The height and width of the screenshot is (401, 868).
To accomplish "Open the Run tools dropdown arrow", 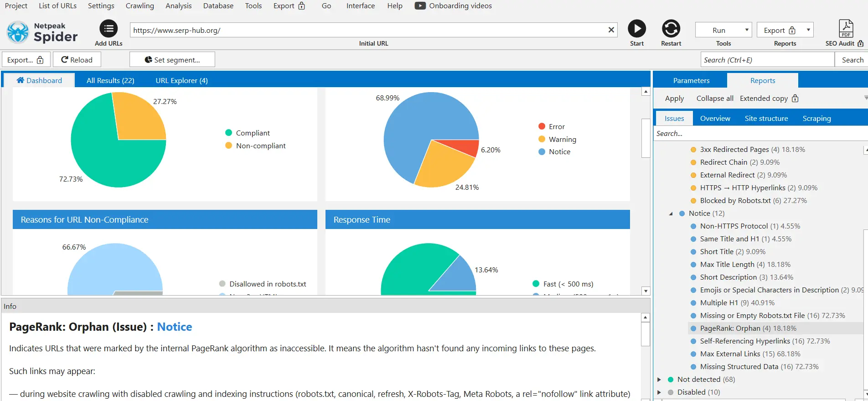I will pyautogui.click(x=746, y=30).
